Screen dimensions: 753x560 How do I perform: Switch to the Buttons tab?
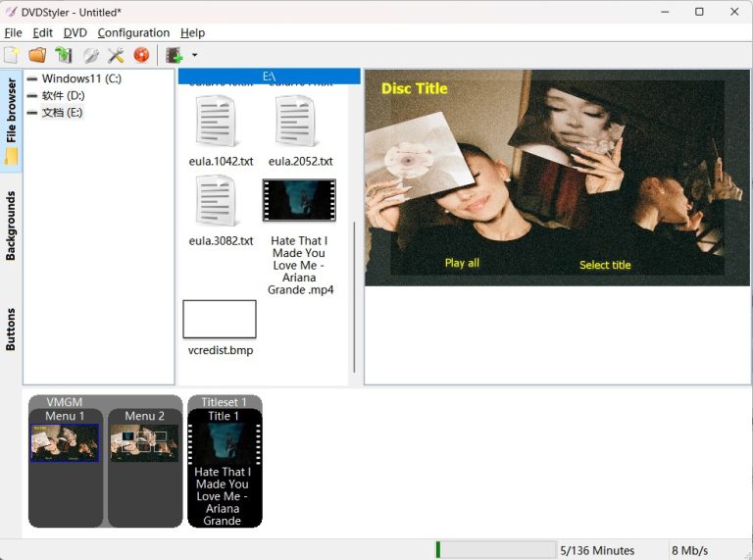point(11,329)
